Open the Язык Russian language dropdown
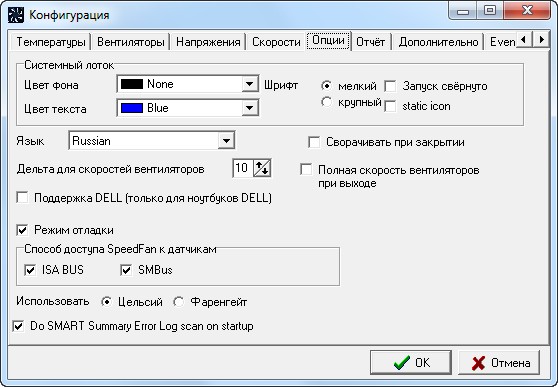The height and width of the screenshot is (387, 558). (226, 141)
